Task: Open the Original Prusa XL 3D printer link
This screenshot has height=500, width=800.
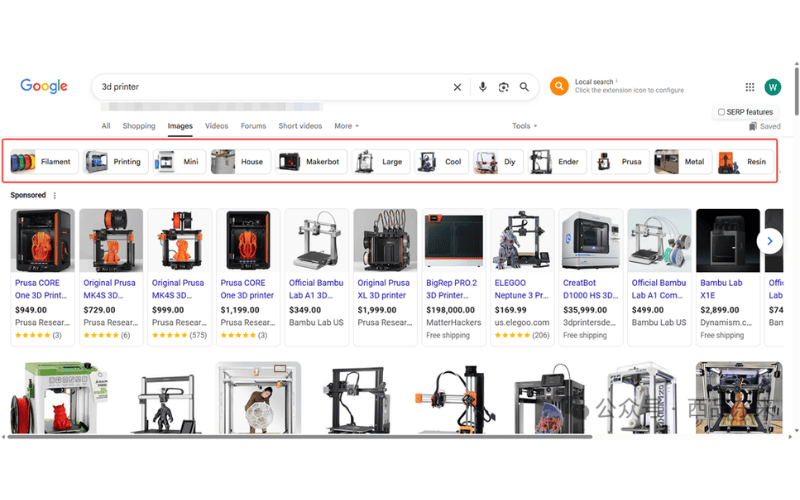Action: pyautogui.click(x=383, y=289)
